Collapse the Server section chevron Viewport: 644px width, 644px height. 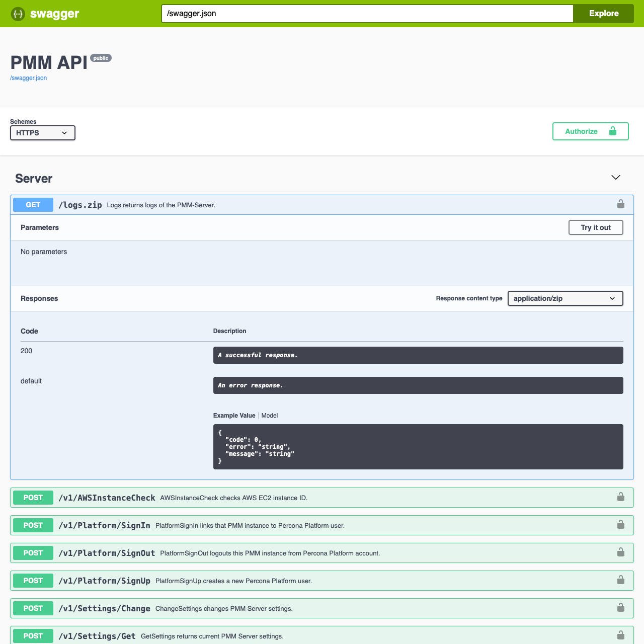(x=615, y=178)
